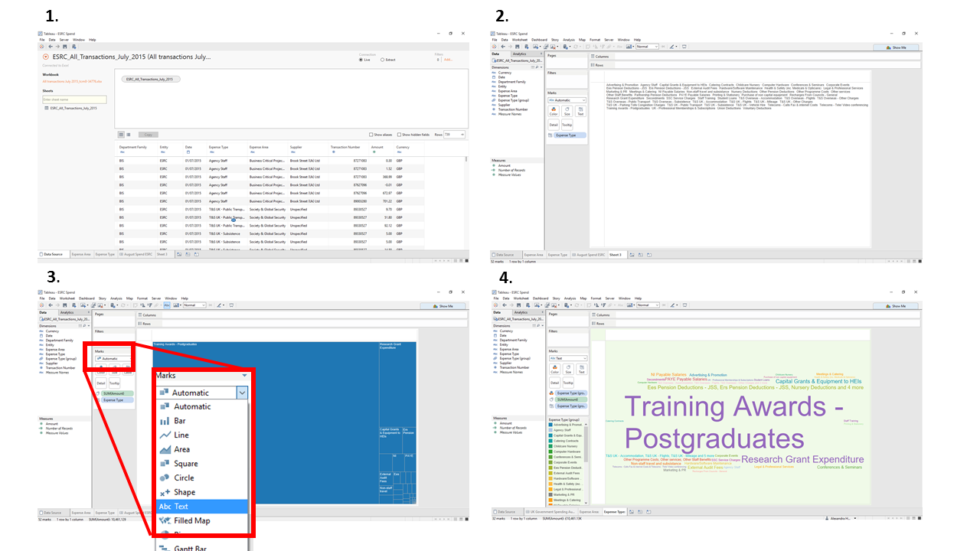Click the Text marks button in screenshot 2

[580, 112]
